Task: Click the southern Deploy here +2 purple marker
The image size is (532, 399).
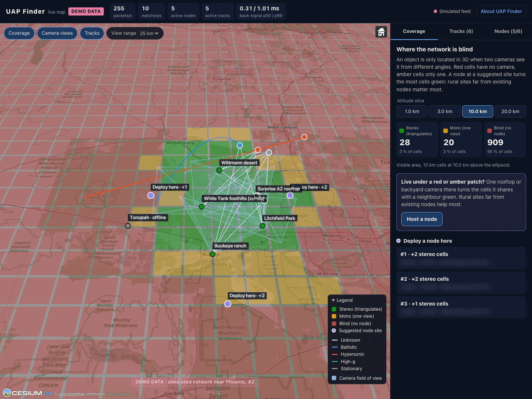Action: click(228, 304)
